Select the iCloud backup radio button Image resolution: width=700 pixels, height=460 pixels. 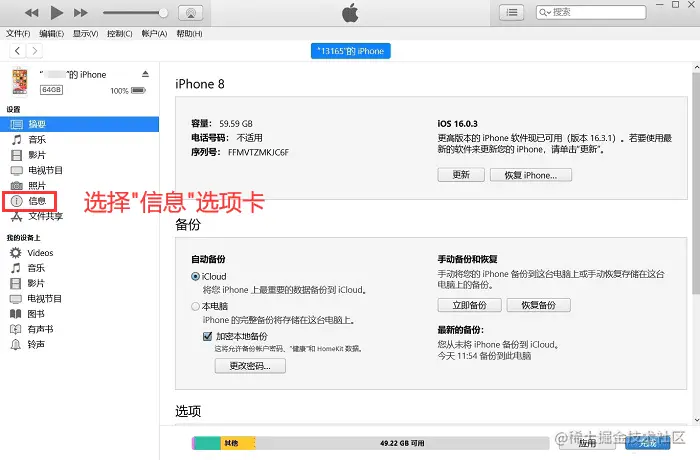click(x=195, y=276)
